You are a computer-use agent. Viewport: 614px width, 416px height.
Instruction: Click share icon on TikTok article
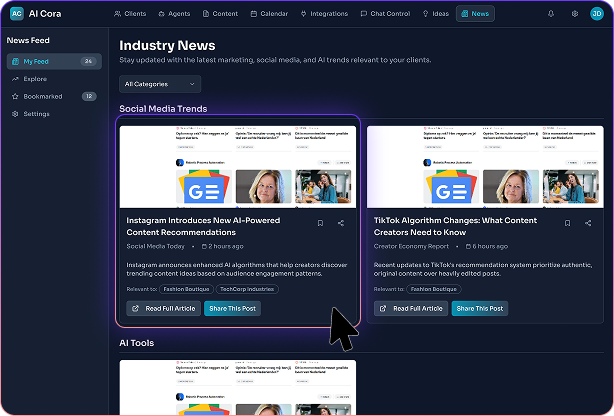588,223
